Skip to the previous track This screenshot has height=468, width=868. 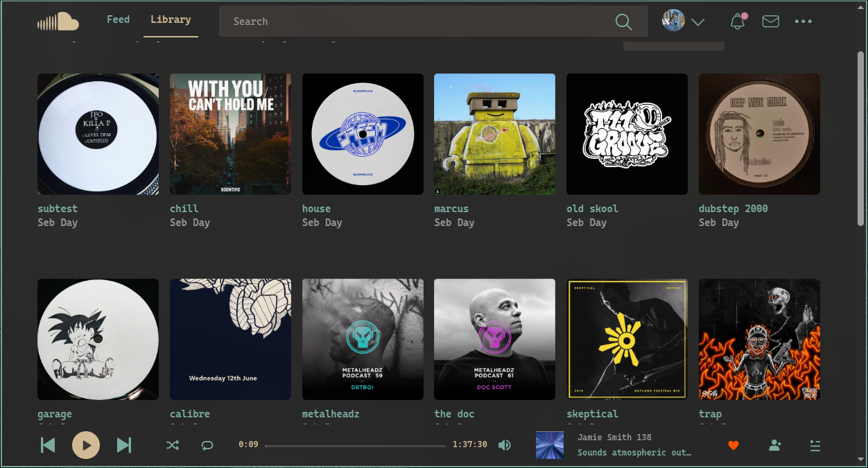tap(48, 445)
